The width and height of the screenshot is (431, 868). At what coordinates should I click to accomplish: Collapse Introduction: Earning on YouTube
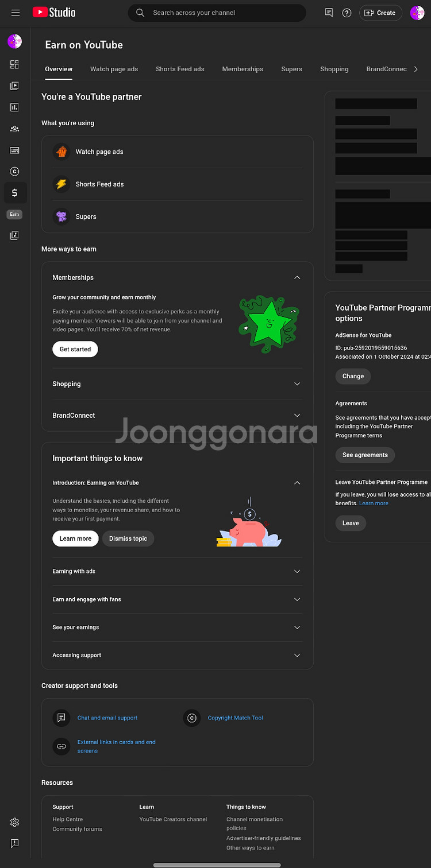pyautogui.click(x=297, y=483)
